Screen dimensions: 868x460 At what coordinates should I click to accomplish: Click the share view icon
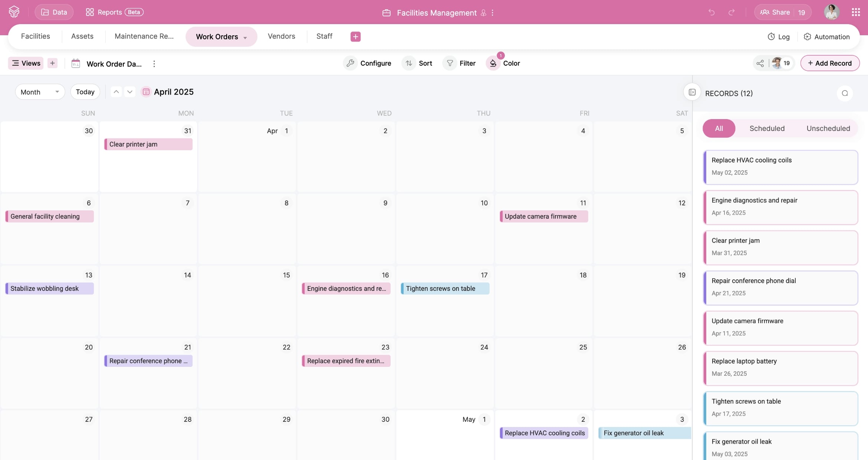point(760,63)
